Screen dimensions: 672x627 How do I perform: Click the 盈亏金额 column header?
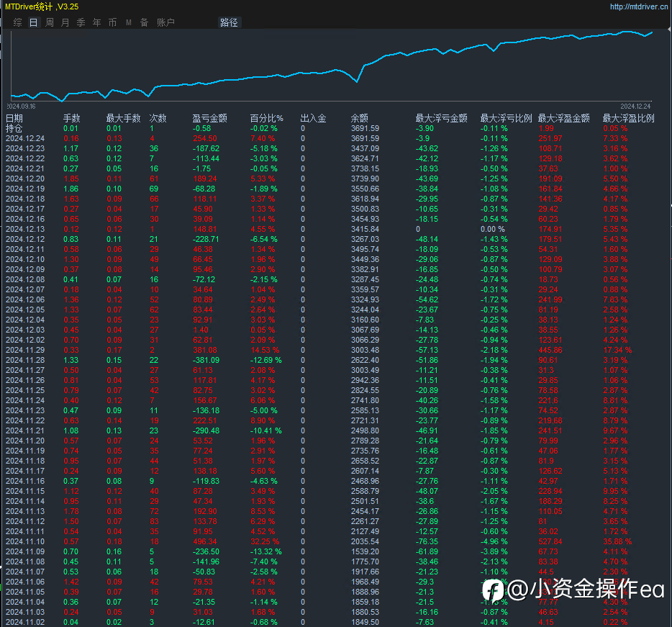pyautogui.click(x=209, y=118)
